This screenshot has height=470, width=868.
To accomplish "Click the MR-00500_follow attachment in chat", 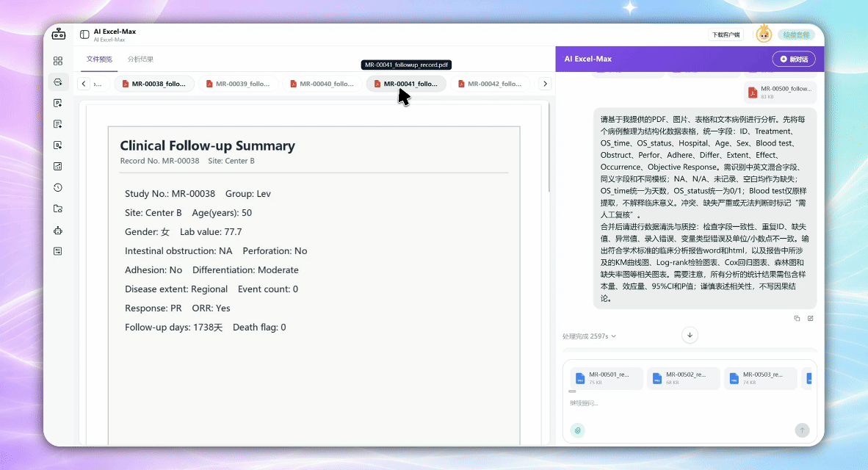I will coord(780,93).
